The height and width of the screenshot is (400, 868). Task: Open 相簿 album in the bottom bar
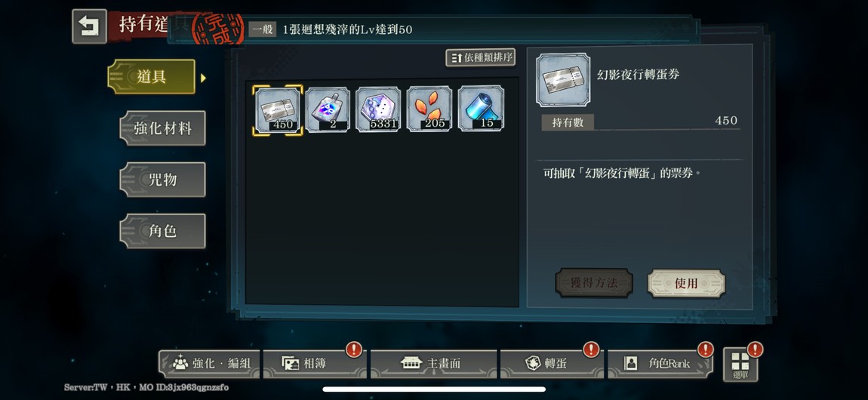[x=315, y=364]
